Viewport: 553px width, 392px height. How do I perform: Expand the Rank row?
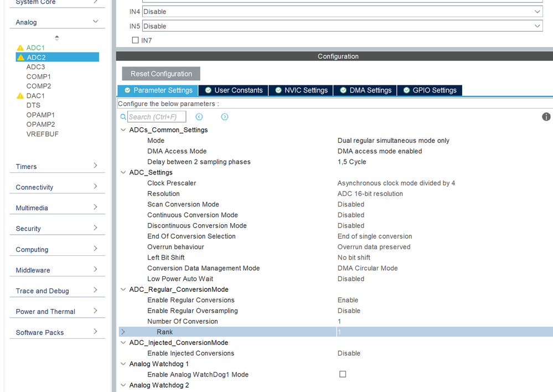tap(123, 332)
